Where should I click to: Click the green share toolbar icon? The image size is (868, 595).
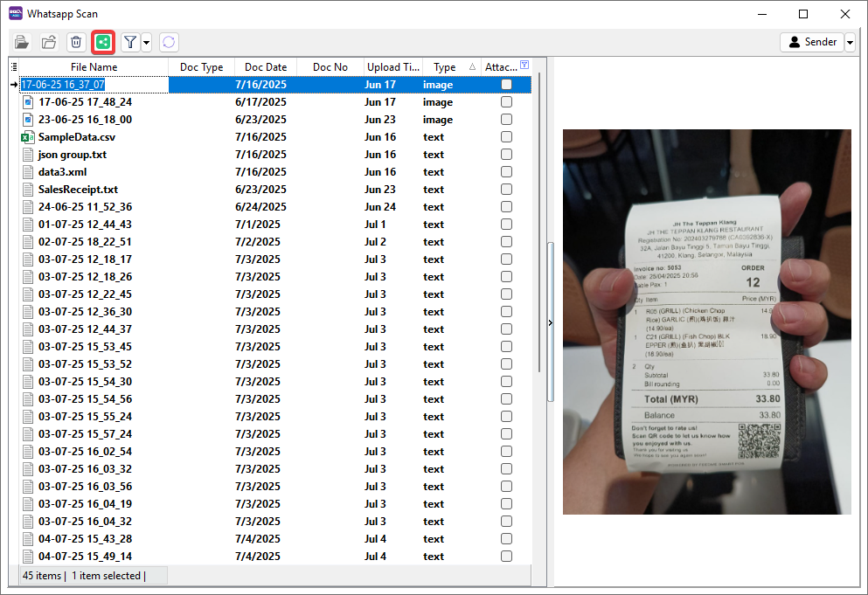pyautogui.click(x=103, y=42)
